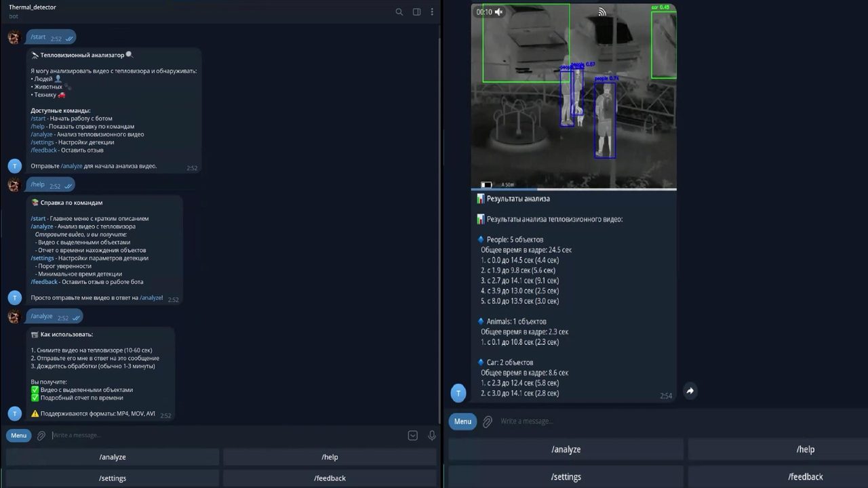Focus 'Write a message' field in right window

[x=682, y=422]
